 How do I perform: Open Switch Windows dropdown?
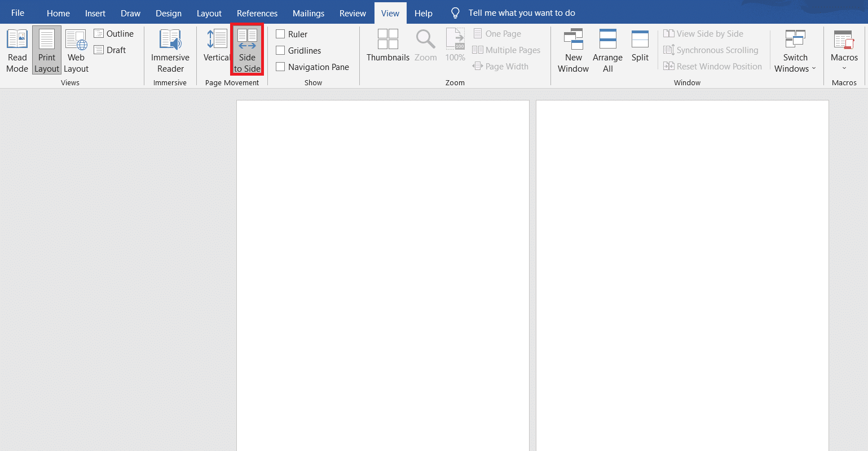tap(795, 51)
